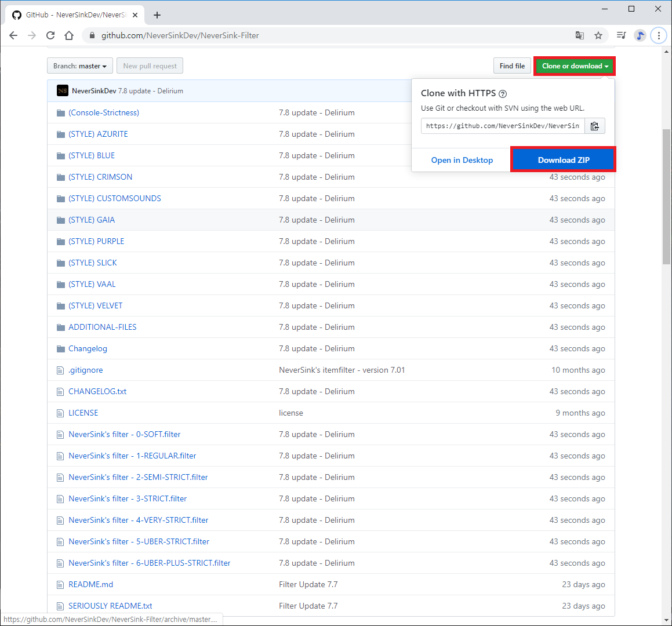The height and width of the screenshot is (626, 672).
Task: Expand the Branch: master dropdown
Action: click(80, 66)
